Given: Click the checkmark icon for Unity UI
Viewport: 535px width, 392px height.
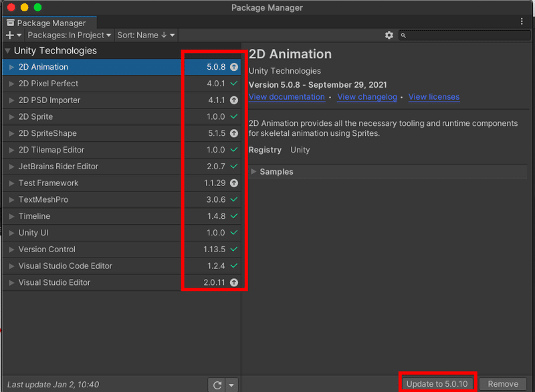Looking at the screenshot, I should pos(233,232).
